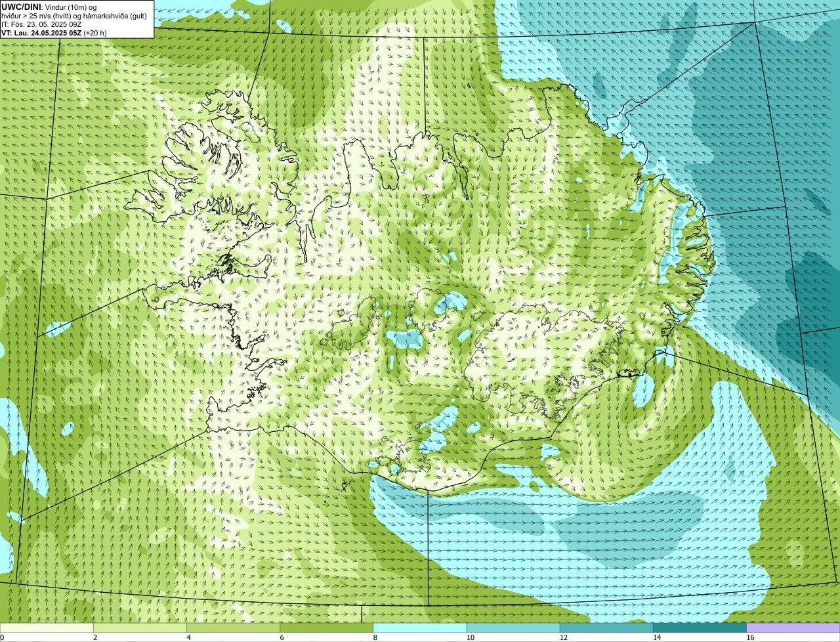This screenshot has height=642, width=840.
Task: Choose the purple legend swatch above 16
Action: point(793,628)
